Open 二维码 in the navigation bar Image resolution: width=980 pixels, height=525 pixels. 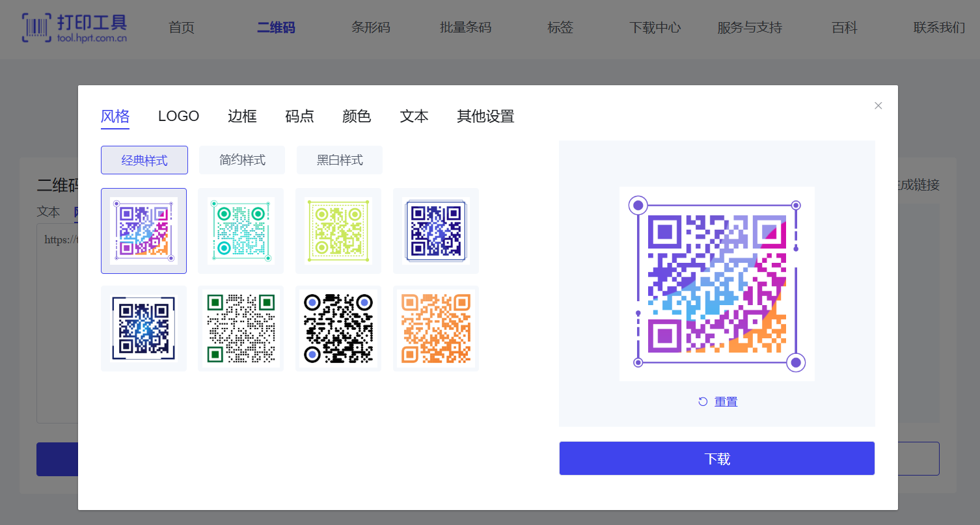click(276, 27)
